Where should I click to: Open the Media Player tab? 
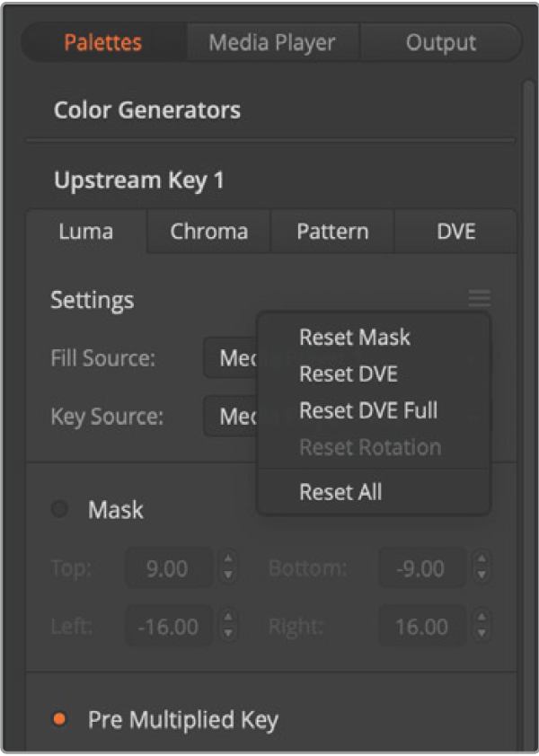pyautogui.click(x=272, y=42)
